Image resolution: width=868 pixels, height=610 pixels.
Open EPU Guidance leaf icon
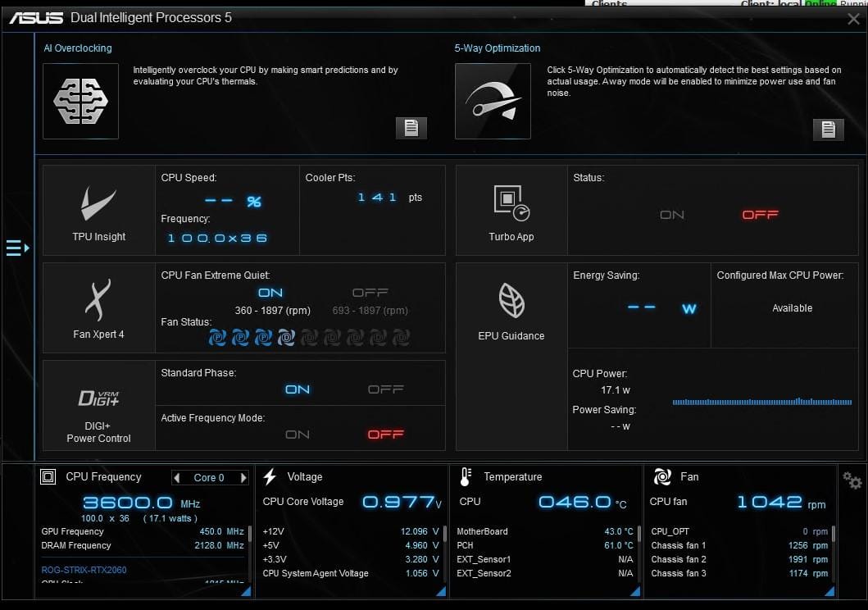[511, 301]
